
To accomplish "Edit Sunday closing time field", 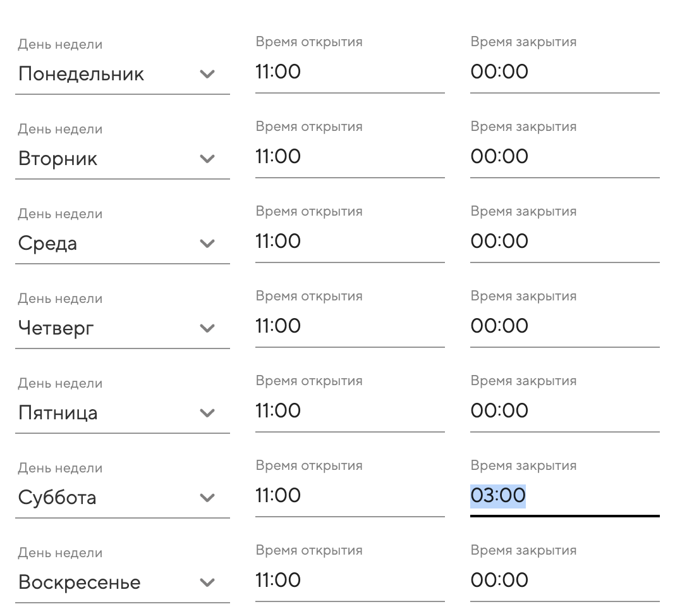I will click(x=564, y=580).
